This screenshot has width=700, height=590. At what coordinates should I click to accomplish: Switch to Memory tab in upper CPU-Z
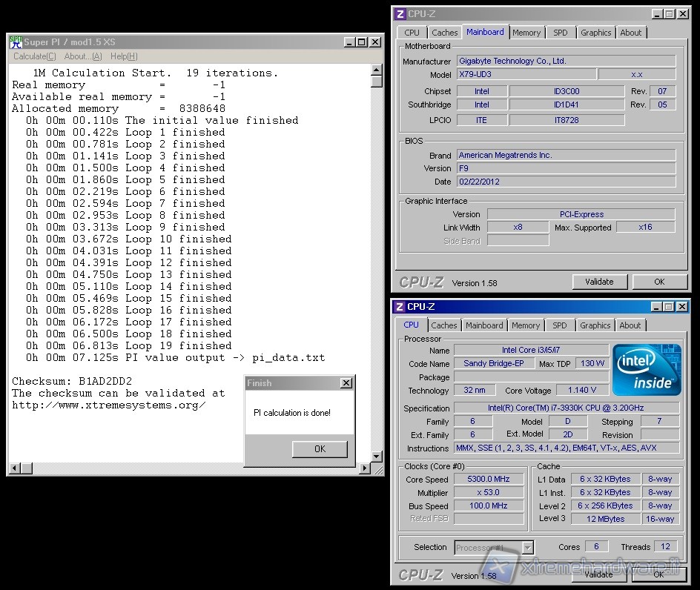coord(526,33)
